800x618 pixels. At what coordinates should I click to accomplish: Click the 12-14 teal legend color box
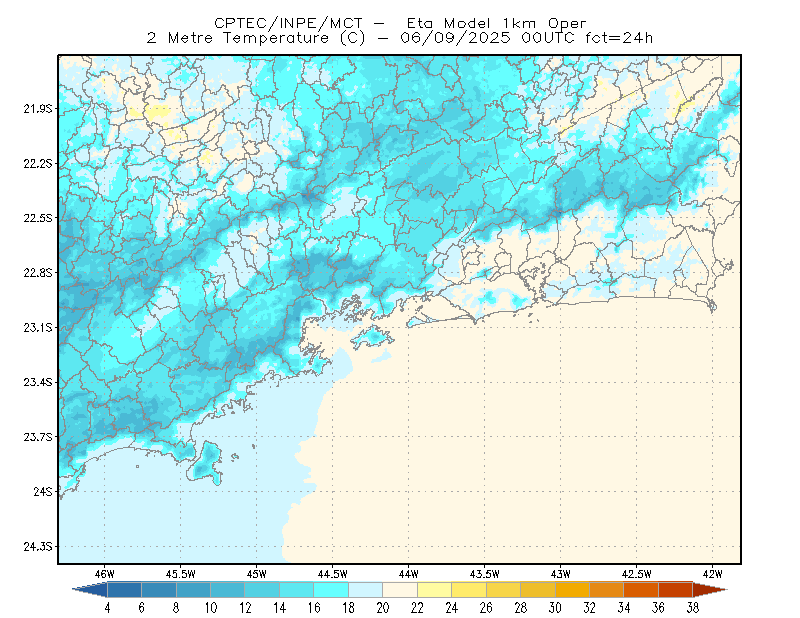(x=262, y=590)
